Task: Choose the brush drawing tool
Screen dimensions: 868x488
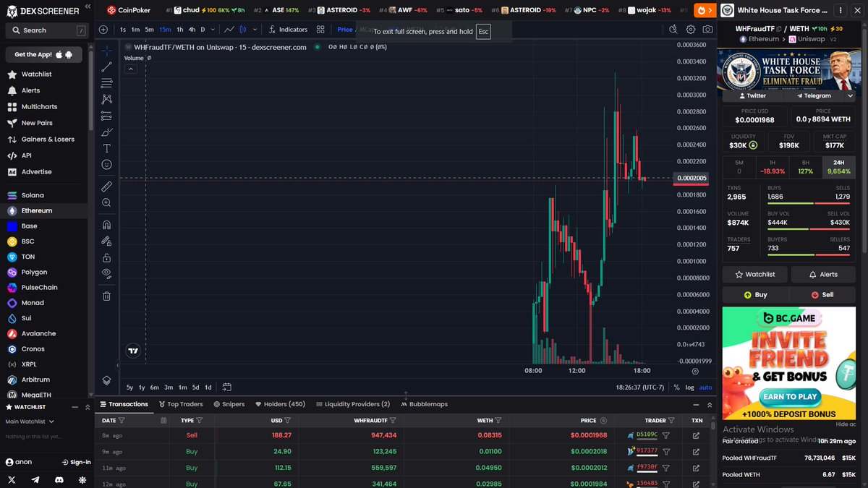Action: [x=106, y=132]
